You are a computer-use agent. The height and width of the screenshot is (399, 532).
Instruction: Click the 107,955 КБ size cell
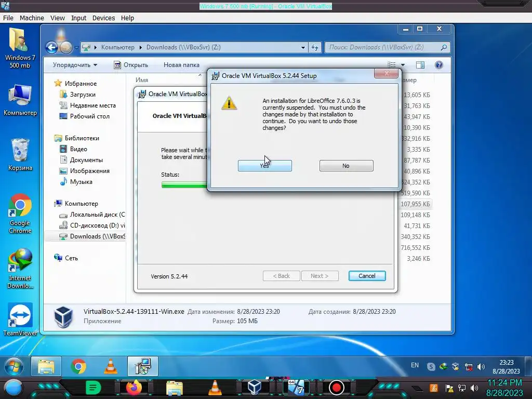pos(415,204)
